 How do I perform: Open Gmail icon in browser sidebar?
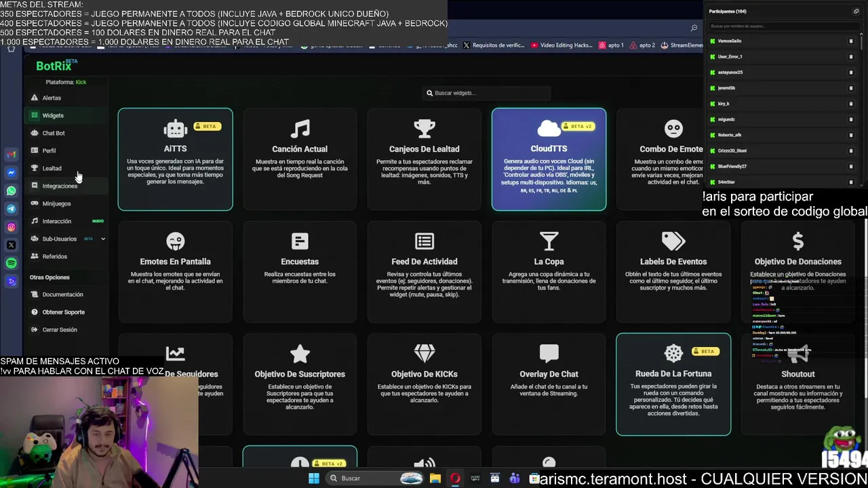pyautogui.click(x=11, y=155)
